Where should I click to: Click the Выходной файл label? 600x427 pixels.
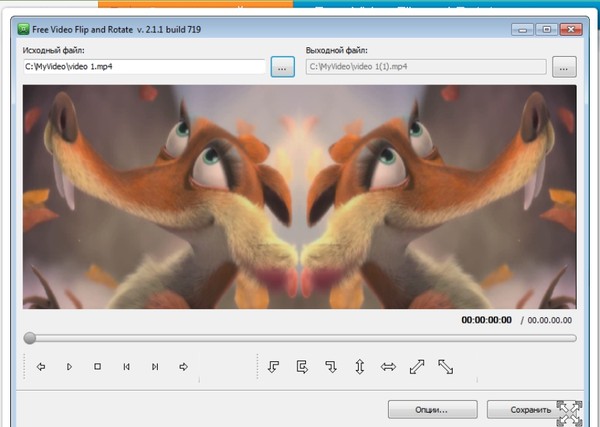pos(336,50)
